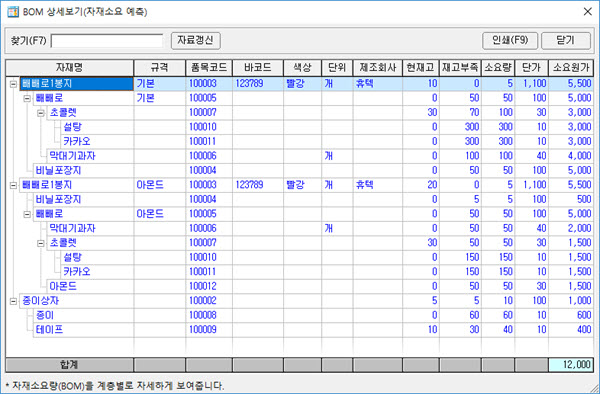The width and height of the screenshot is (600, 394).
Task: Click the 60 shortage cell of 종이
Action: [x=461, y=316]
